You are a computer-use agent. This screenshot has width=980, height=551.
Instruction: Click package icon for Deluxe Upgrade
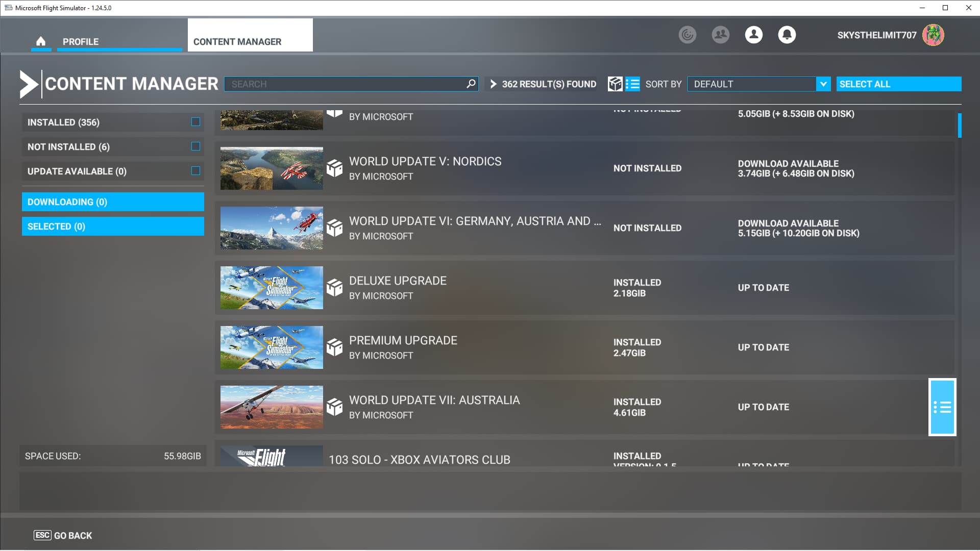tap(334, 288)
